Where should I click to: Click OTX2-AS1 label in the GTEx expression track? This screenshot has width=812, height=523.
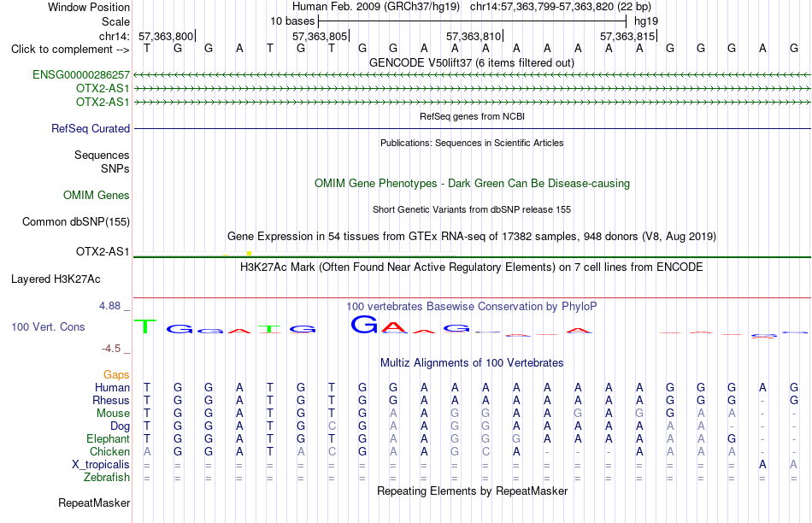(103, 251)
